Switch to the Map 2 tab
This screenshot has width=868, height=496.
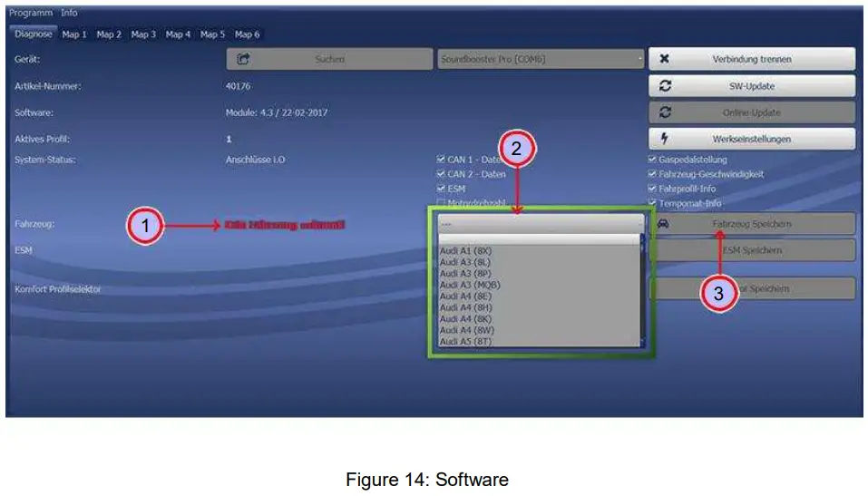(x=109, y=34)
